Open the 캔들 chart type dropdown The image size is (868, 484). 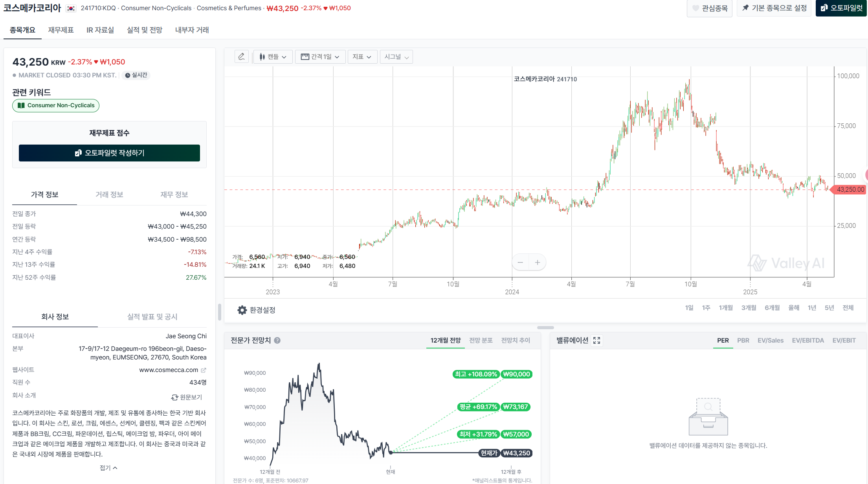(x=273, y=57)
